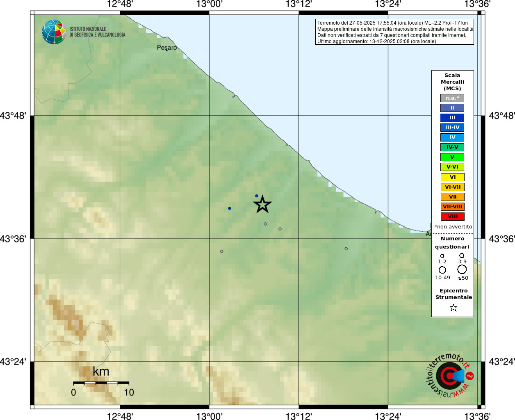Click the 1-2 questionnaires circle symbol

pyautogui.click(x=442, y=256)
